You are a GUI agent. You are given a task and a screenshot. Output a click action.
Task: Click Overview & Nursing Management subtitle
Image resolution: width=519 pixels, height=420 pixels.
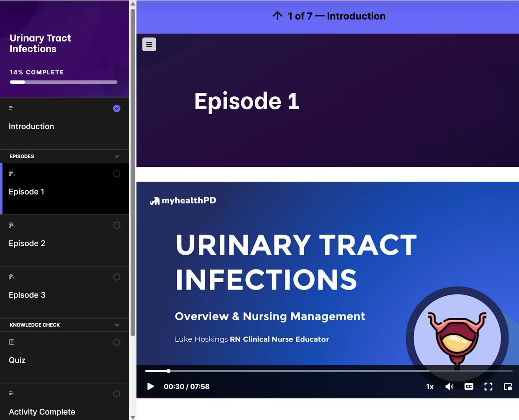click(270, 316)
